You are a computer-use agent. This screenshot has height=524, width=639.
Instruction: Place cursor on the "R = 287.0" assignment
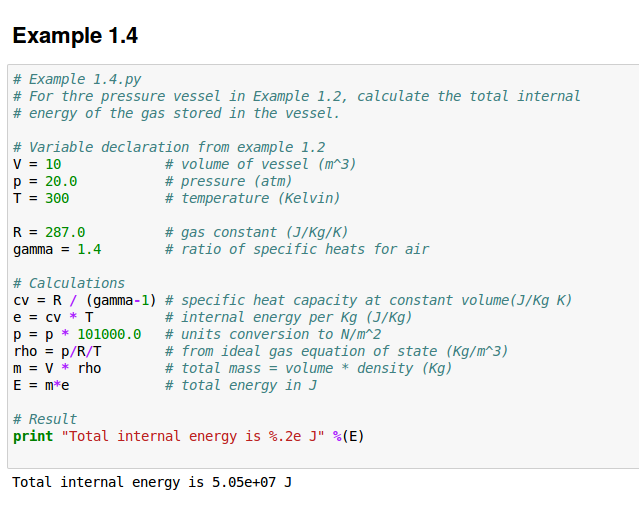49,232
